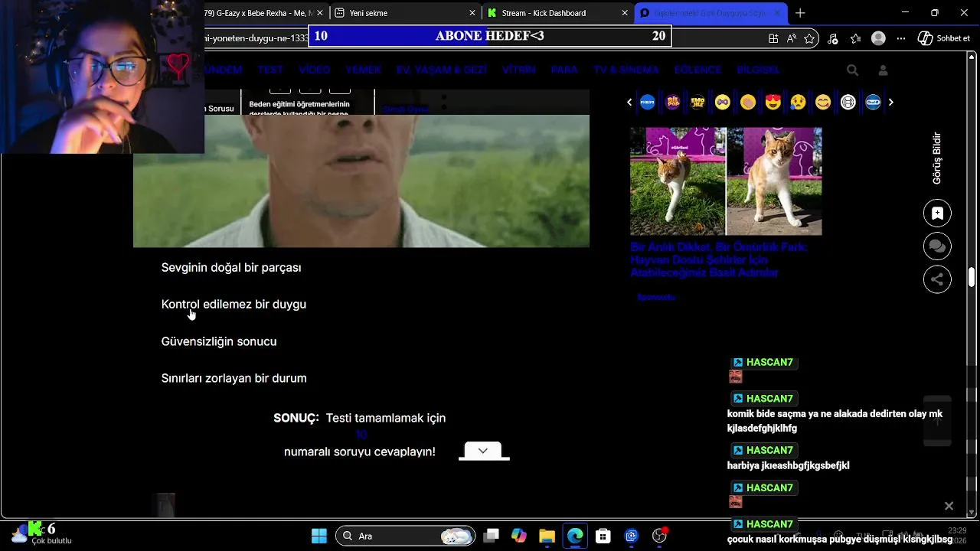Select answer Sınırları zorlayan bir durum
The height and width of the screenshot is (551, 980).
234,378
